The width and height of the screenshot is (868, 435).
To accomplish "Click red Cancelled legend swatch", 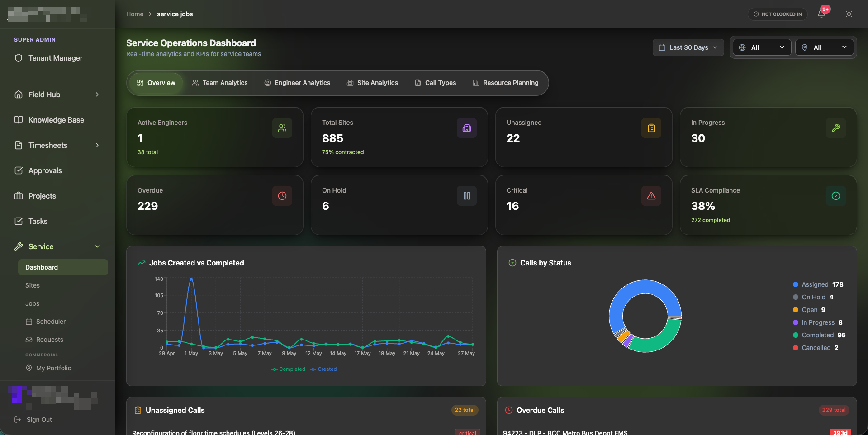I will point(796,348).
